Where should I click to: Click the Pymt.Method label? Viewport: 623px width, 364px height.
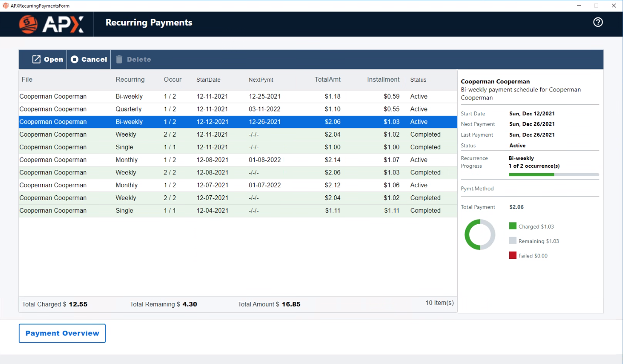point(477,189)
